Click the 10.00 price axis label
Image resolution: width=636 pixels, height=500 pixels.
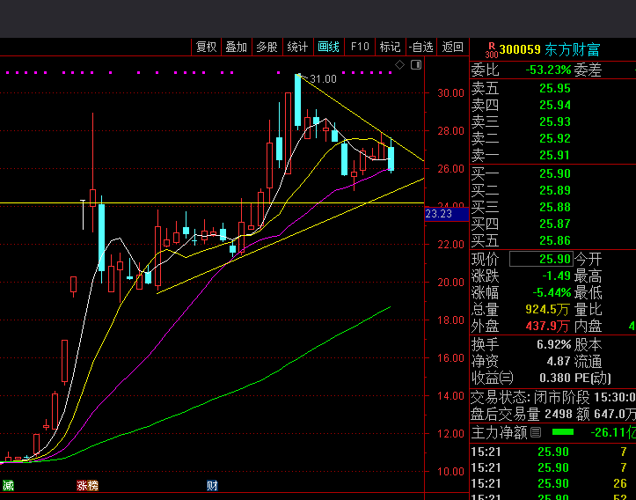[x=451, y=472]
